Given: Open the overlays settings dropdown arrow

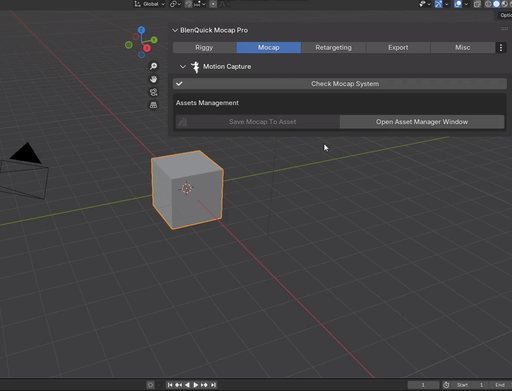Looking at the screenshot, I should 466,4.
